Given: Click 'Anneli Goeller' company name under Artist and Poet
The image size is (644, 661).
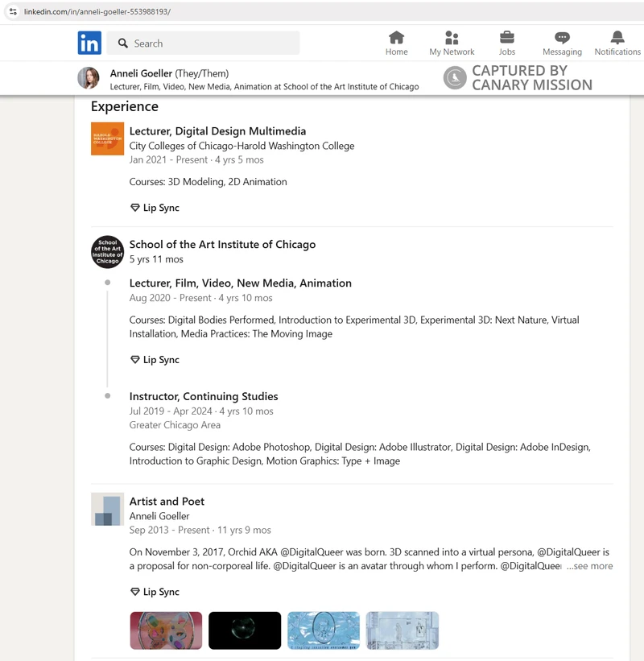Looking at the screenshot, I should pos(159,516).
